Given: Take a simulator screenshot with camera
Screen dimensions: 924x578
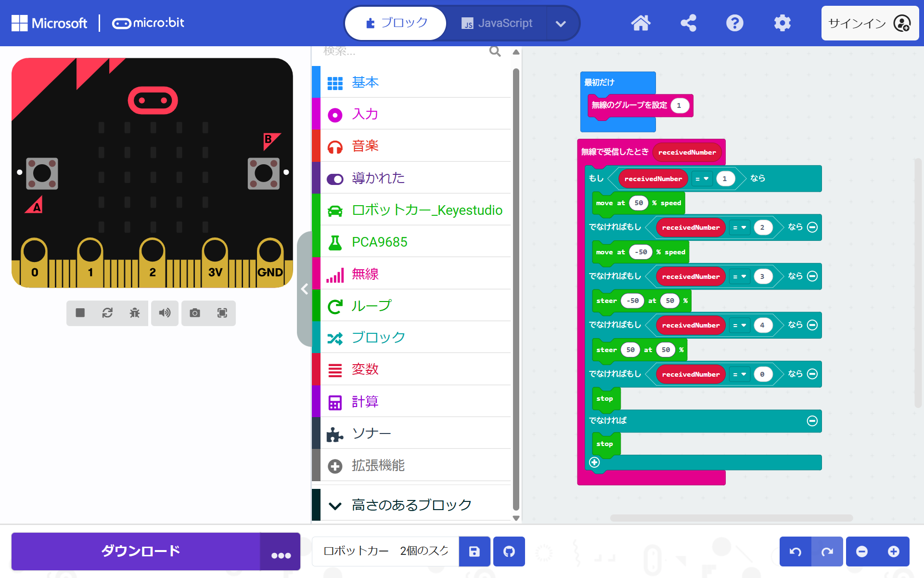Looking at the screenshot, I should tap(195, 313).
